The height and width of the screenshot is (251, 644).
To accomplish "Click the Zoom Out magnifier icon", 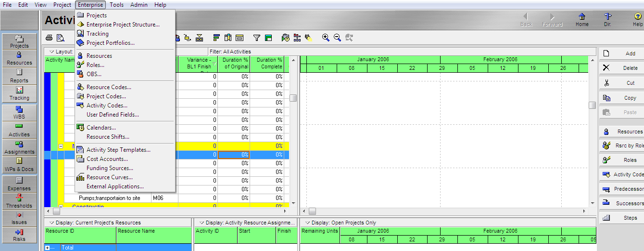I will (x=337, y=38).
